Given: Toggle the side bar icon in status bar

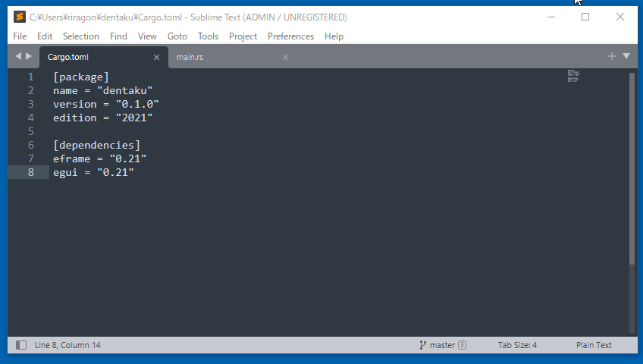Looking at the screenshot, I should click(x=21, y=345).
